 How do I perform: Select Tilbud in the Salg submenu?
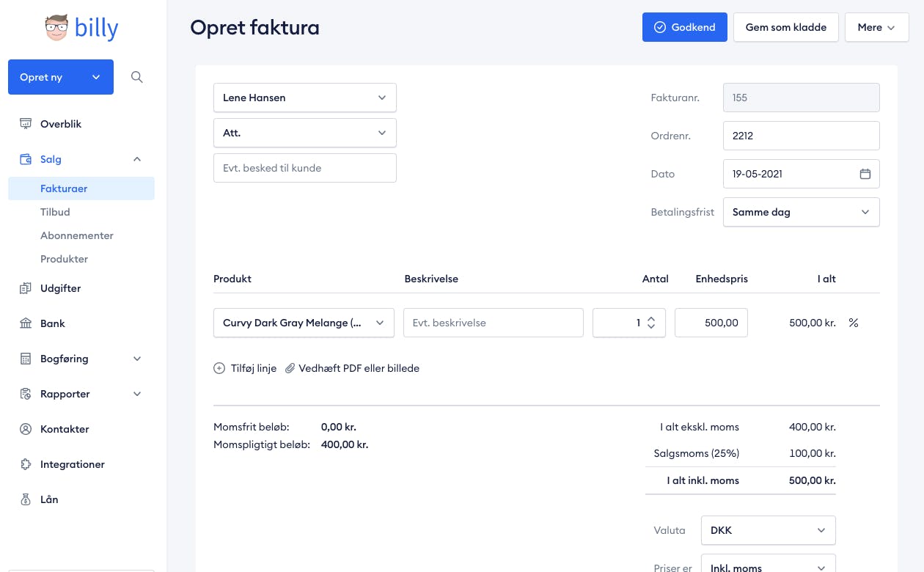55,212
